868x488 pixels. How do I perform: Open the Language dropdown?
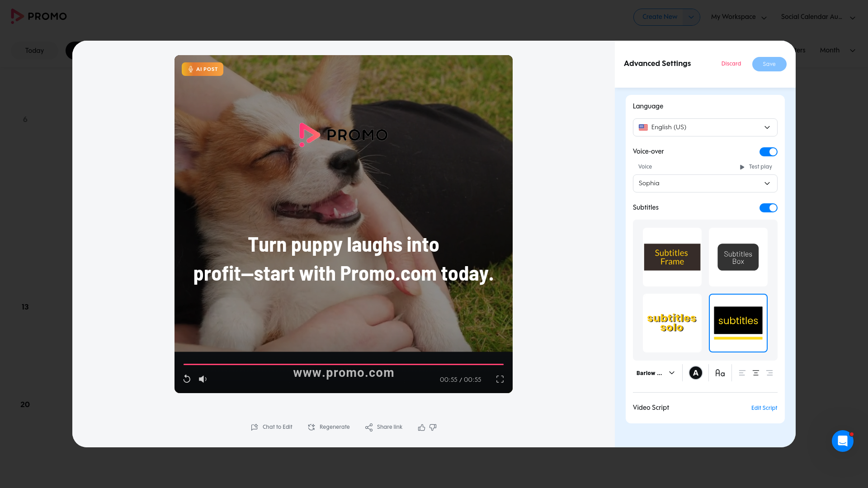pyautogui.click(x=705, y=127)
